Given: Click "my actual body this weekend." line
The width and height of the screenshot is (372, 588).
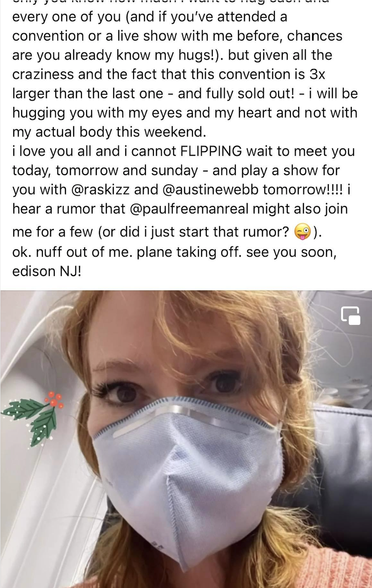Looking at the screenshot, I should [110, 132].
